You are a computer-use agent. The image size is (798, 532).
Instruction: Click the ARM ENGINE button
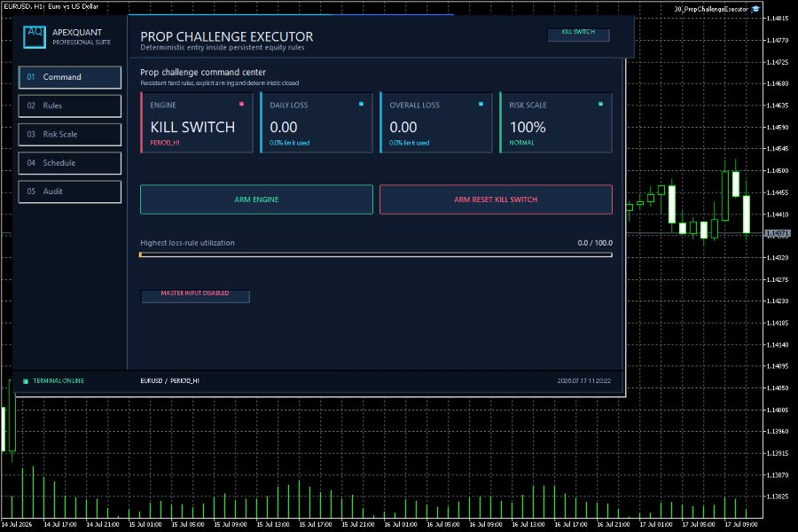[256, 199]
